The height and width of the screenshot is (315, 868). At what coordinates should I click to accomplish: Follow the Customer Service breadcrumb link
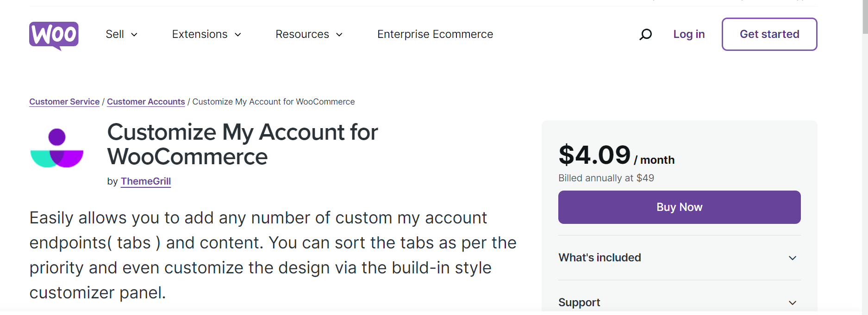pyautogui.click(x=64, y=102)
